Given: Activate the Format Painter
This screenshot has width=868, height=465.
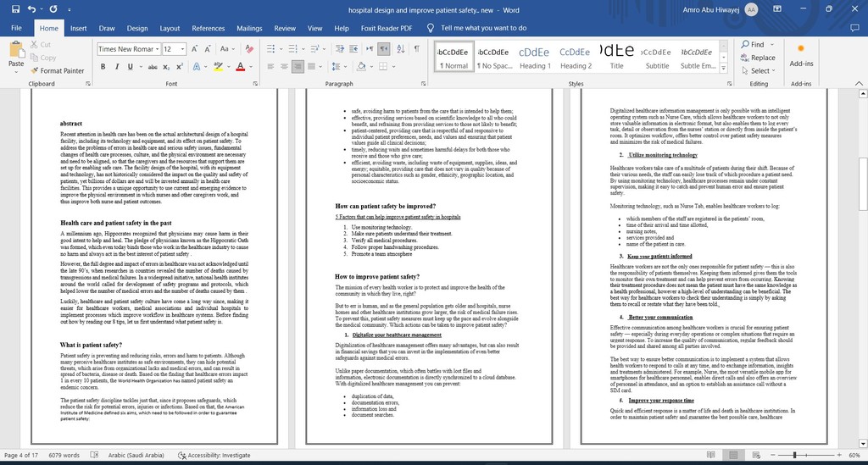Looking at the screenshot, I should click(58, 71).
